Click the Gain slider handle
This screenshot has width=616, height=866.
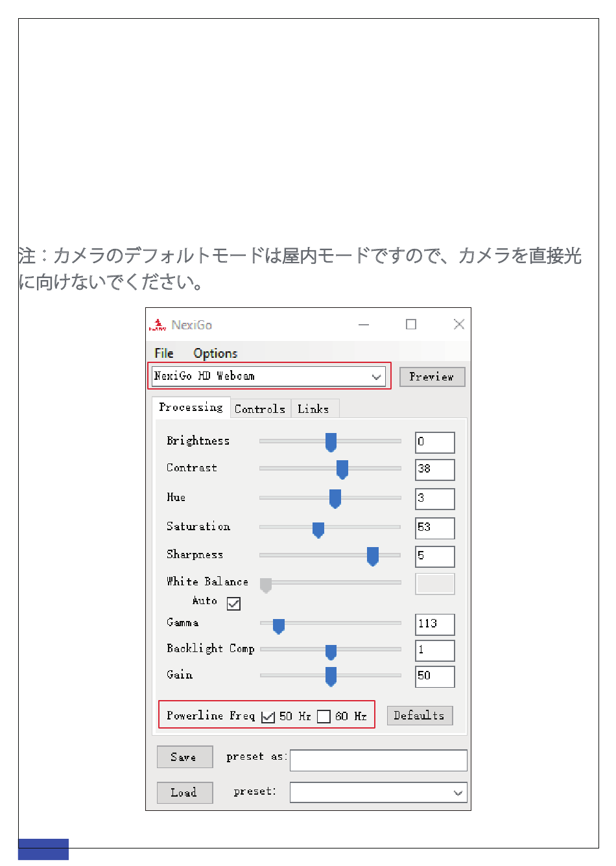pos(331,677)
